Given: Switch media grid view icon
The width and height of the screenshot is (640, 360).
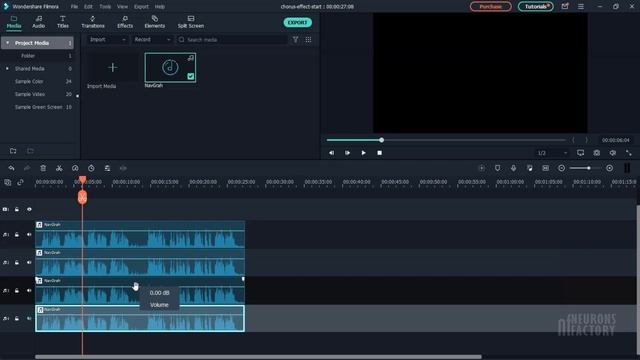Looking at the screenshot, I should tap(309, 40).
